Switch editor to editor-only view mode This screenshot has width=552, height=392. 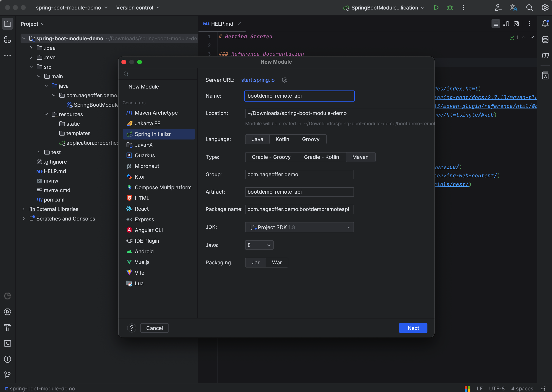[495, 24]
